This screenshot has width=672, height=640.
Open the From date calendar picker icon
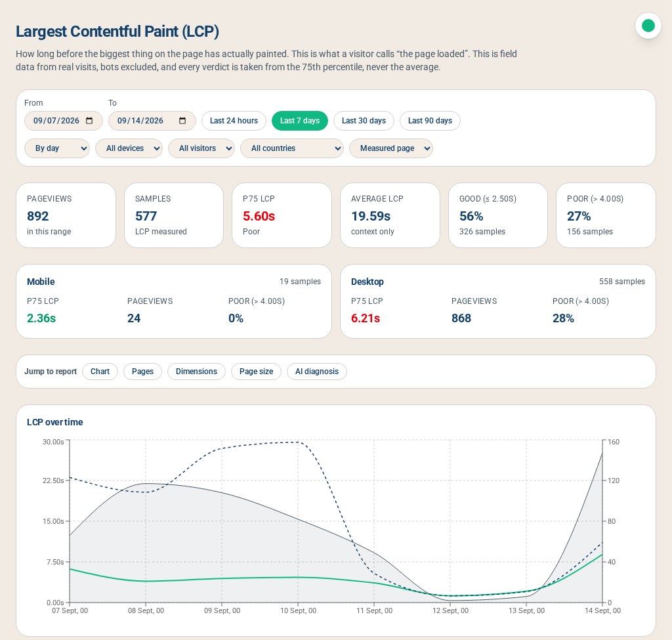(89, 121)
